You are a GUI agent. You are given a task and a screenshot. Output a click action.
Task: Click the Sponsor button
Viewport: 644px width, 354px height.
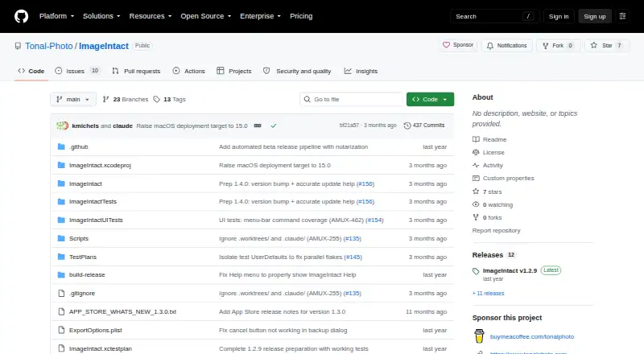coord(458,45)
